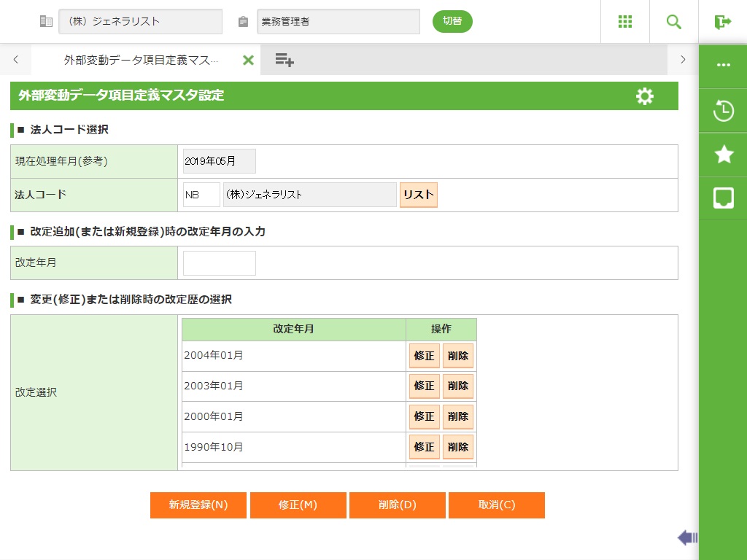Image resolution: width=747 pixels, height=560 pixels.
Task: Open favorites star icon in sidebar
Action: pos(723,154)
